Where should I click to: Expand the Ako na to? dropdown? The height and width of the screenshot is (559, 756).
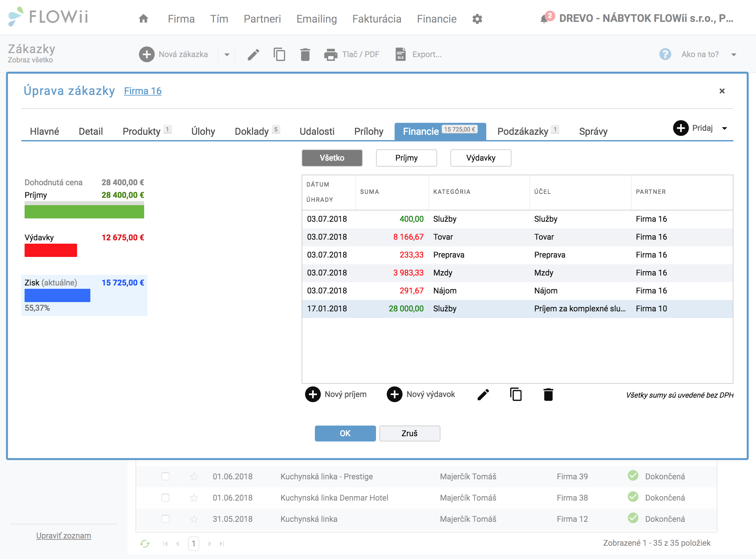coord(734,54)
